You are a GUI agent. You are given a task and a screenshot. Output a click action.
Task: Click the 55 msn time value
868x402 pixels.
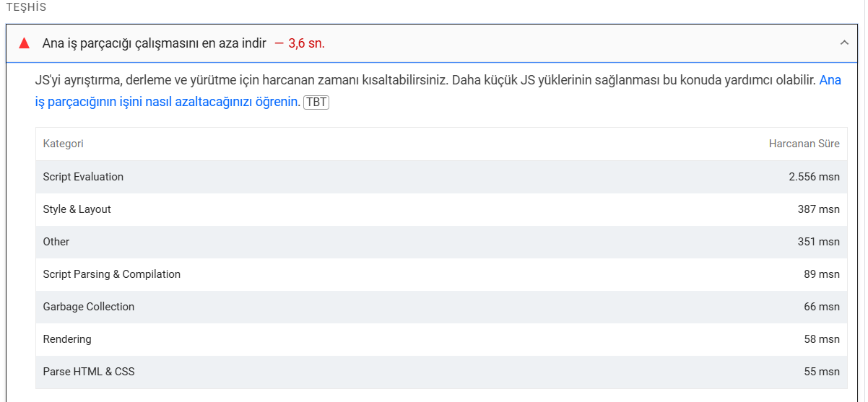pyautogui.click(x=822, y=372)
